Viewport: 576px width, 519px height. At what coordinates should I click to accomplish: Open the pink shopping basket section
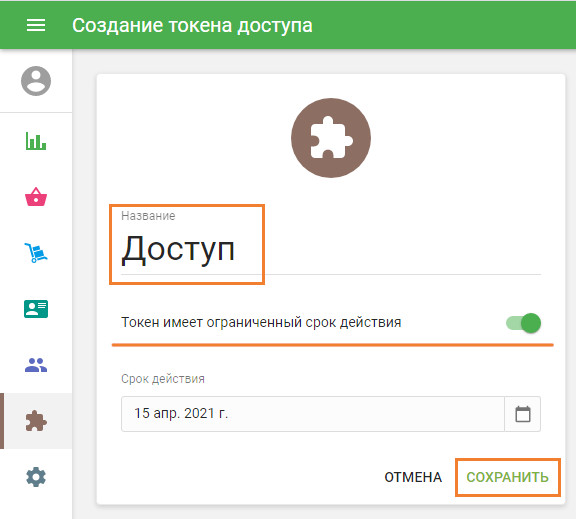36,197
